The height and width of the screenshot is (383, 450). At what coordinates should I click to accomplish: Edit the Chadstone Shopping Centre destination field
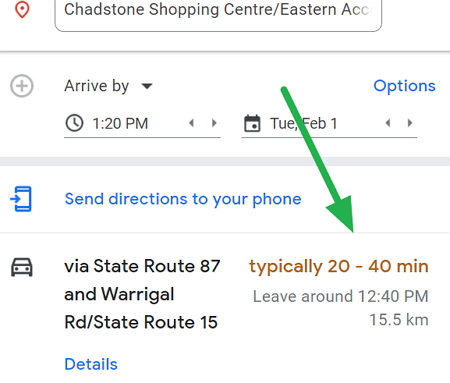click(x=218, y=13)
